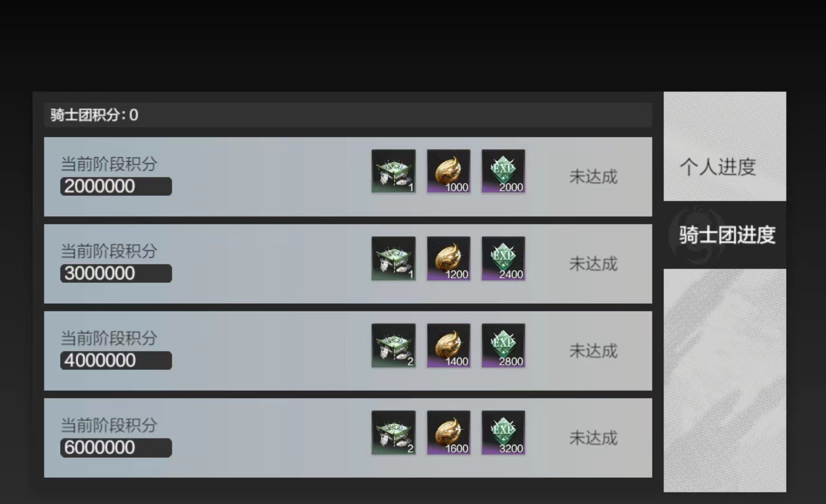Click 未达成 status for 4000000 tier
Image resolution: width=826 pixels, height=504 pixels.
click(593, 351)
